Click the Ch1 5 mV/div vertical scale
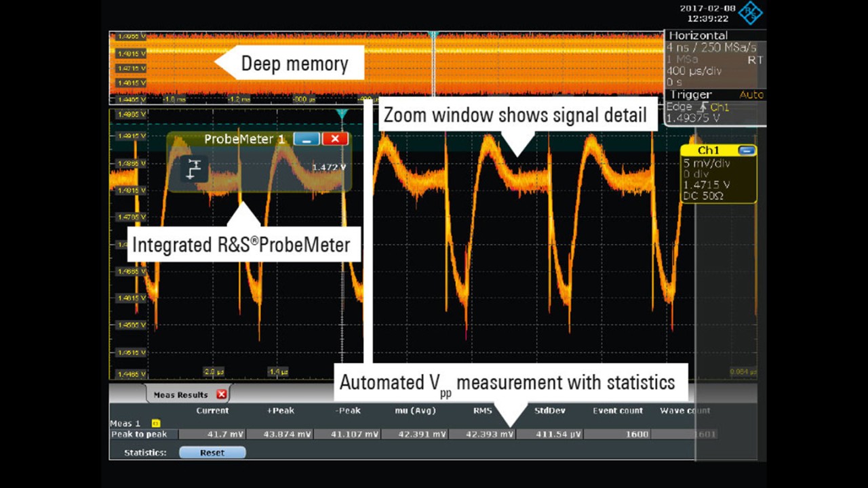Image resolution: width=868 pixels, height=488 pixels. click(705, 163)
